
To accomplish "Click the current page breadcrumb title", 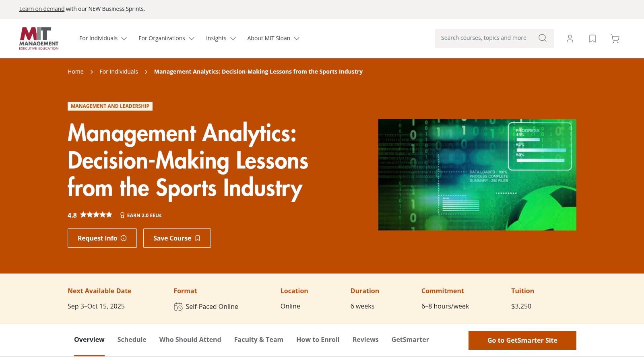I will pos(258,72).
